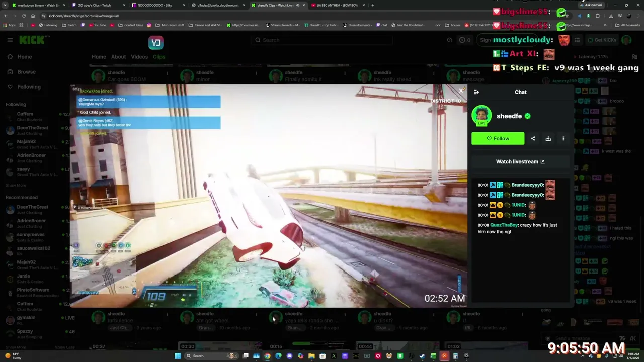Expand Following list with Show More
Viewport: 644px width, 362px height.
click(x=16, y=186)
